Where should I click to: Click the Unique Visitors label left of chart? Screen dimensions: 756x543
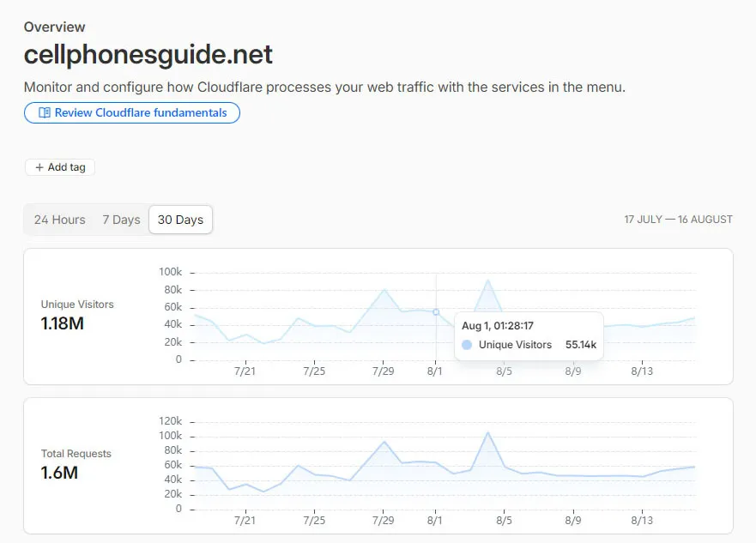77,305
